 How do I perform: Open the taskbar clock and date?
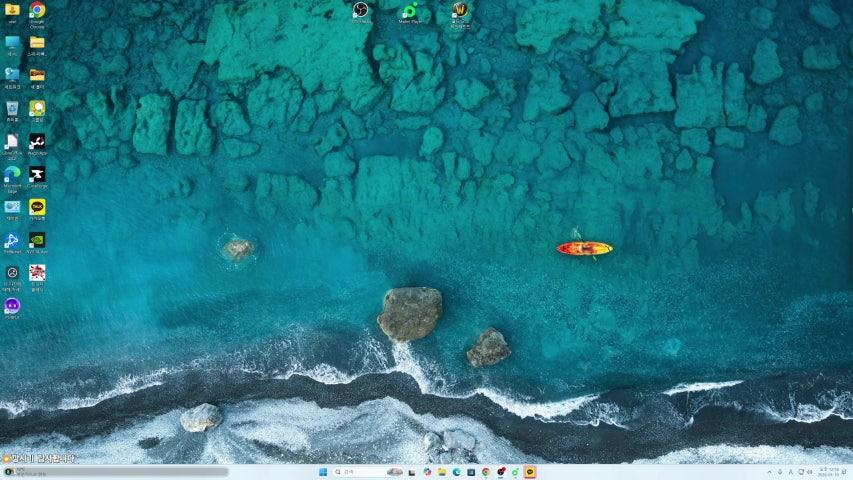(829, 472)
